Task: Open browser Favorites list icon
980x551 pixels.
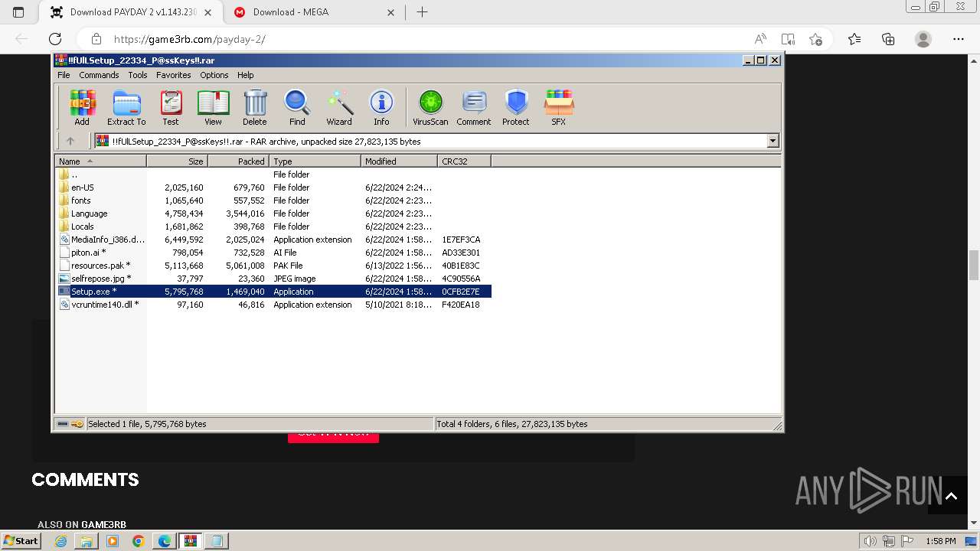Action: [854, 39]
